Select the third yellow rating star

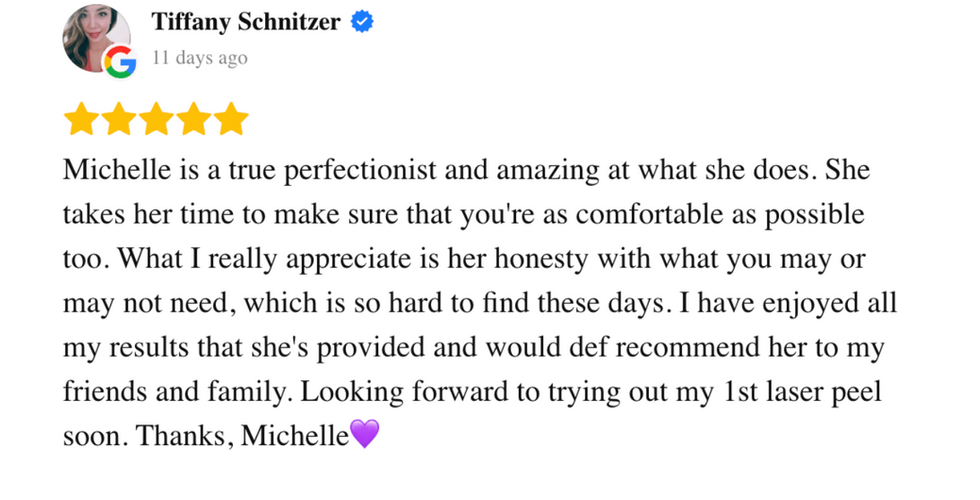pyautogui.click(x=156, y=119)
